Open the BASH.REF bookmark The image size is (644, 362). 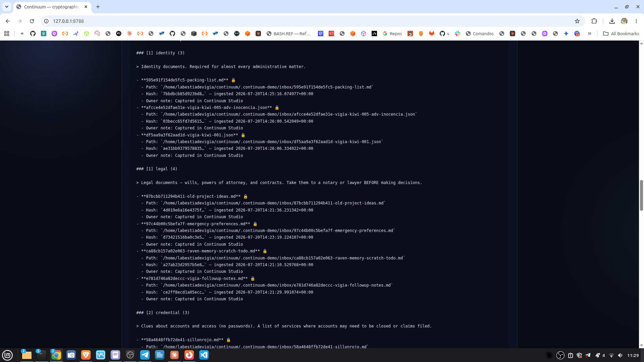coord(288,34)
